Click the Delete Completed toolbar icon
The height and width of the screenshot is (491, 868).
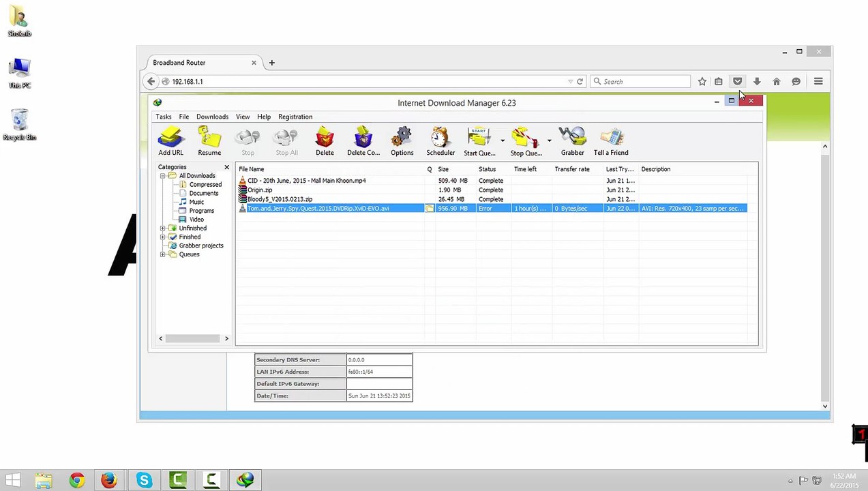363,141
